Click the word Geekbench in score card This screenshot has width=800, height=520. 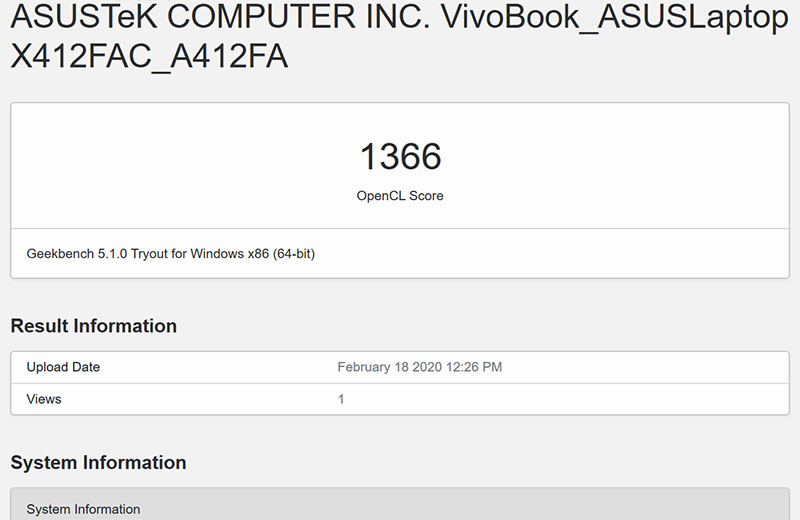coord(59,254)
